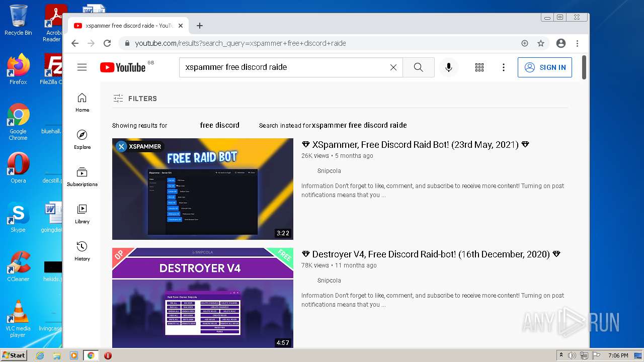Open Chrome profile avatar menu

561,43
